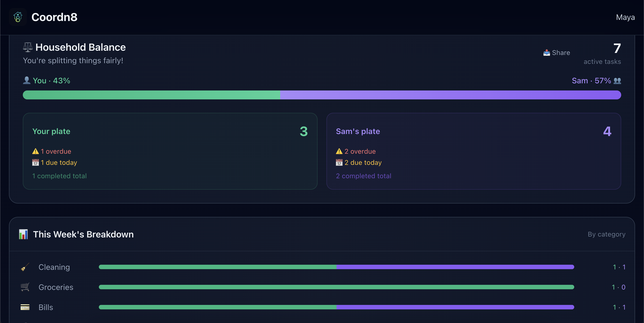Select the "1 due today" text

coord(59,163)
